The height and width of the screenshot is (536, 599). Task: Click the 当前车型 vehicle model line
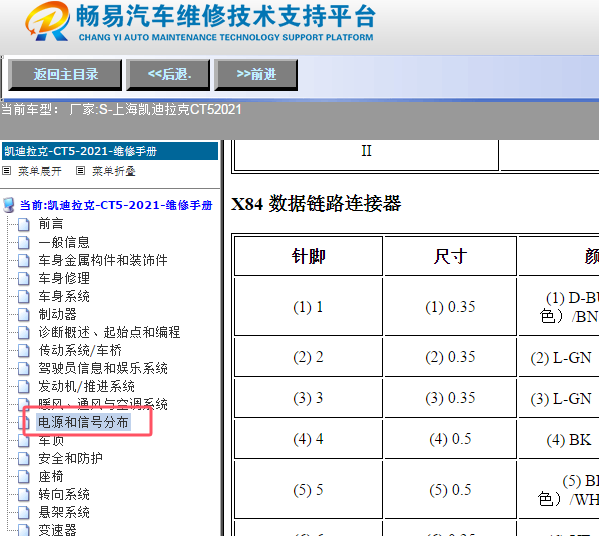click(x=121, y=110)
